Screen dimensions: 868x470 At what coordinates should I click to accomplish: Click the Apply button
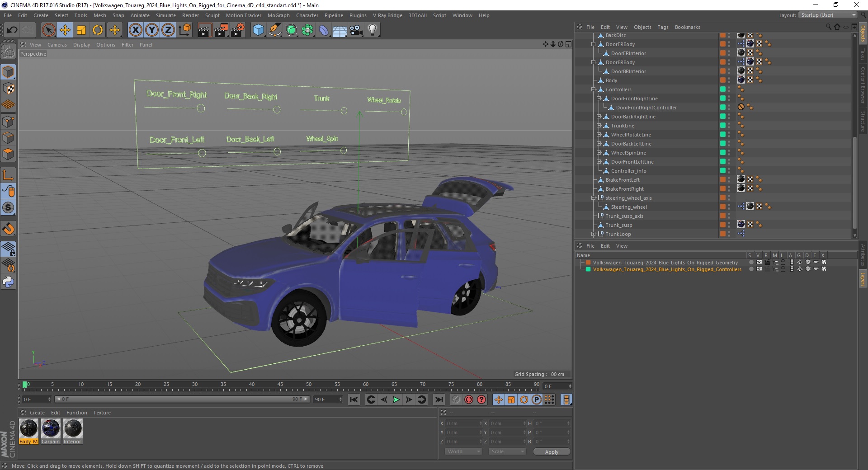click(552, 451)
